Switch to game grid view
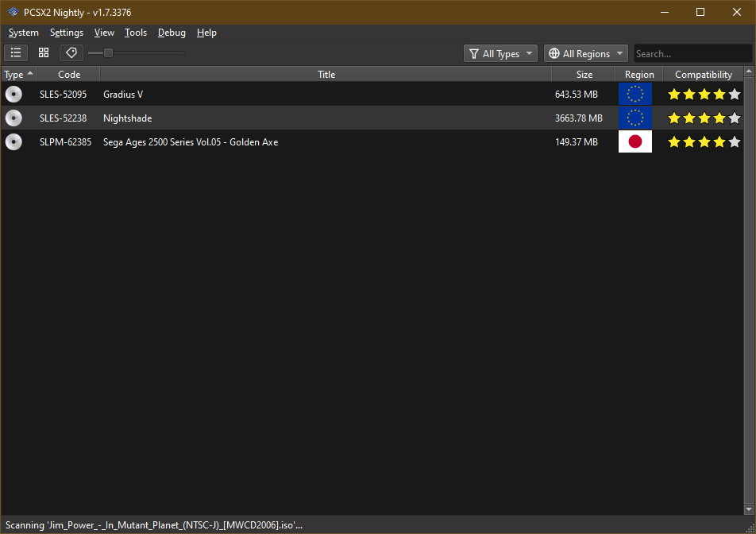 click(44, 52)
